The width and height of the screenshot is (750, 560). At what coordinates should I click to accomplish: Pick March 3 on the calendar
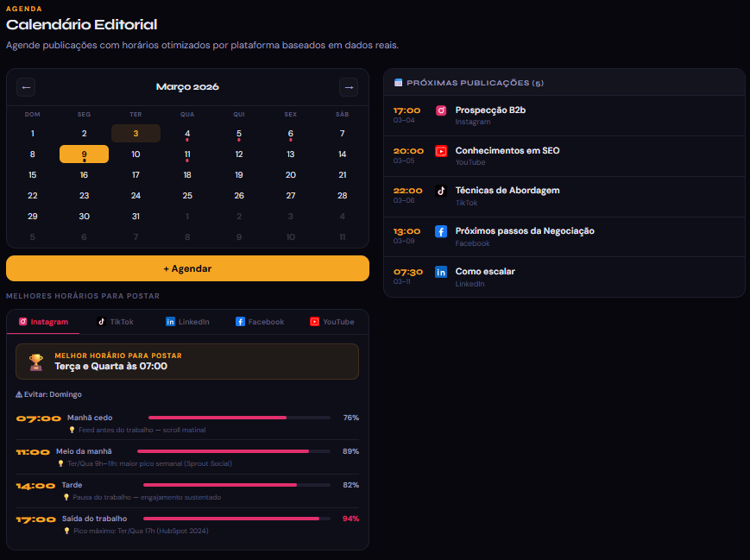coord(136,133)
